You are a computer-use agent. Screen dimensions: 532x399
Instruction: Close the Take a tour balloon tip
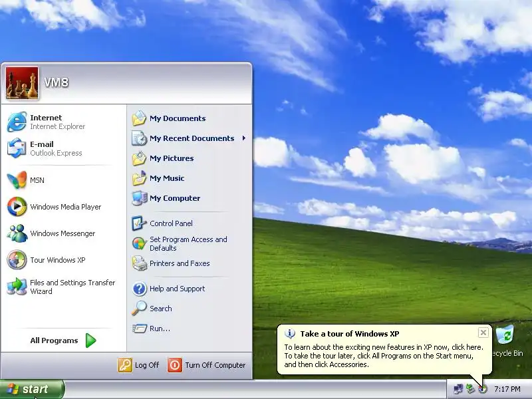tap(483, 332)
